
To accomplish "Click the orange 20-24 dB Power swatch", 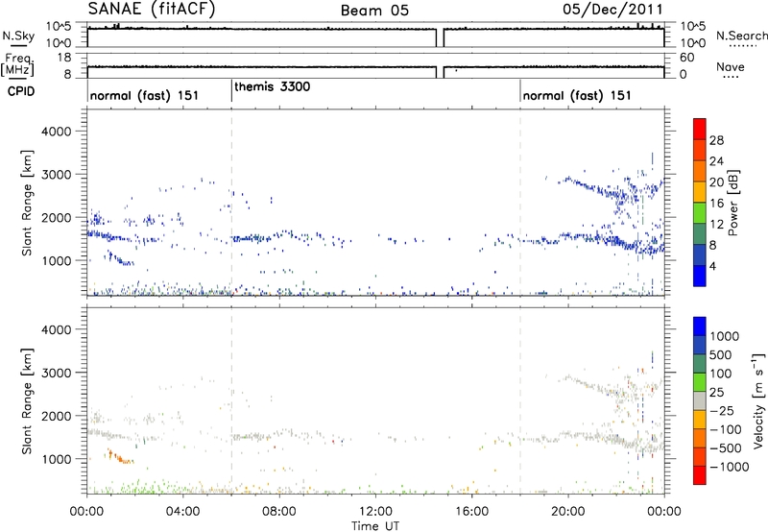I will [700, 171].
